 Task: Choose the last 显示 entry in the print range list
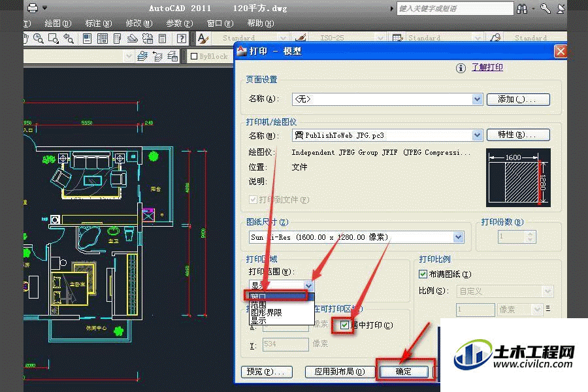pyautogui.click(x=282, y=320)
